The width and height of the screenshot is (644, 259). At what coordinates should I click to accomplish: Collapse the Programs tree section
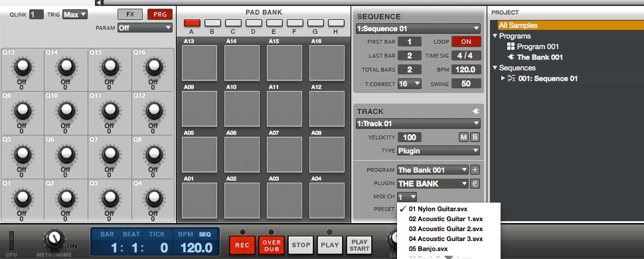(495, 36)
